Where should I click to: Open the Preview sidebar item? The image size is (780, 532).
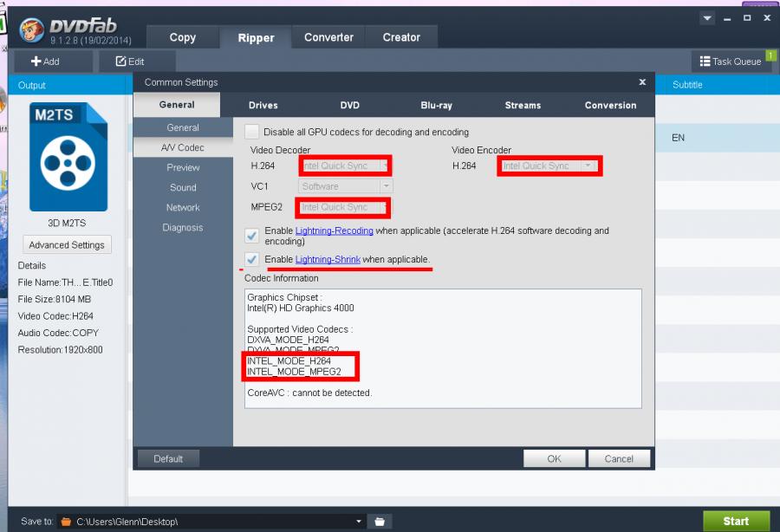tap(183, 167)
